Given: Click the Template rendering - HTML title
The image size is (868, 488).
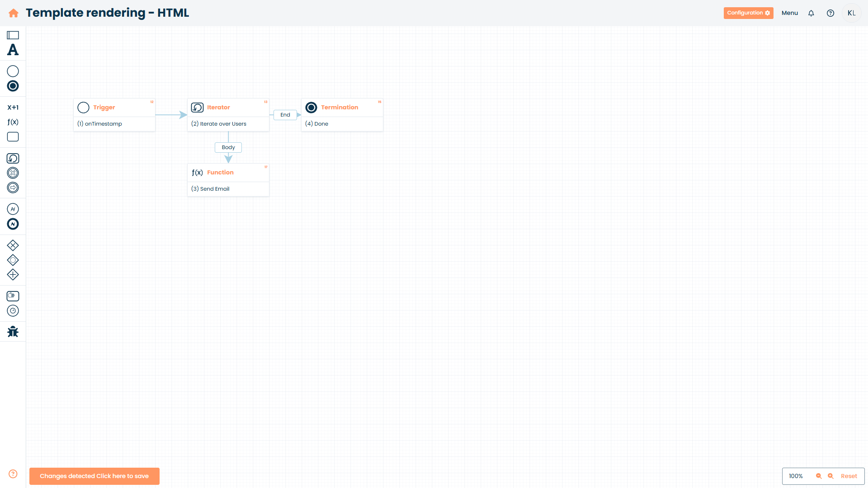Looking at the screenshot, I should click(107, 13).
